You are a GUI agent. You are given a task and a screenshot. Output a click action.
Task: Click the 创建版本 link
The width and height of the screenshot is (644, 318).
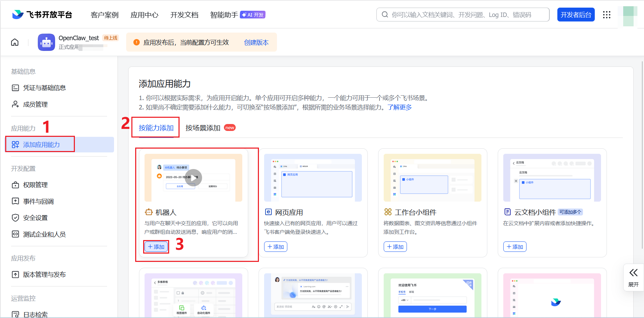(256, 42)
